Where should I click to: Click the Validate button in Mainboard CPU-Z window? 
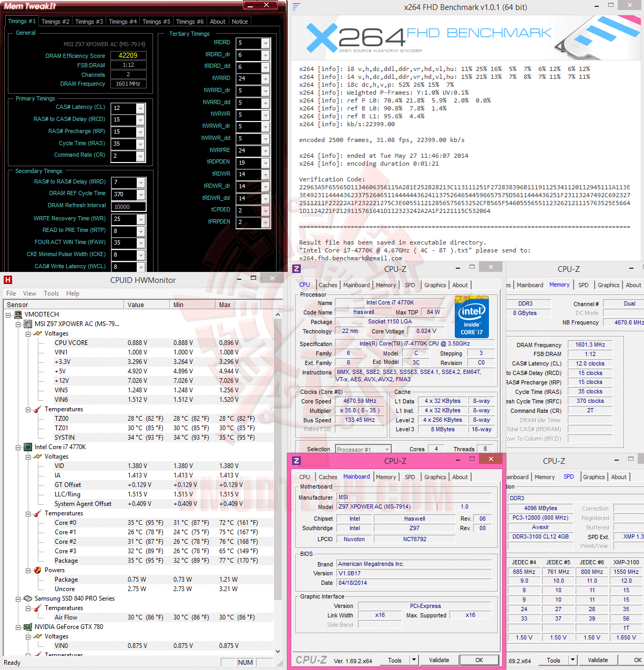[439, 660]
